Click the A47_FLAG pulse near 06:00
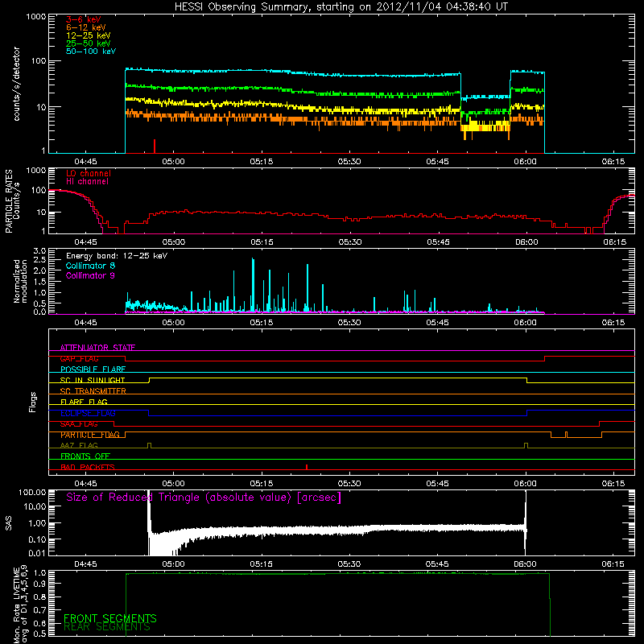This screenshot has width=644, height=644. click(x=526, y=445)
